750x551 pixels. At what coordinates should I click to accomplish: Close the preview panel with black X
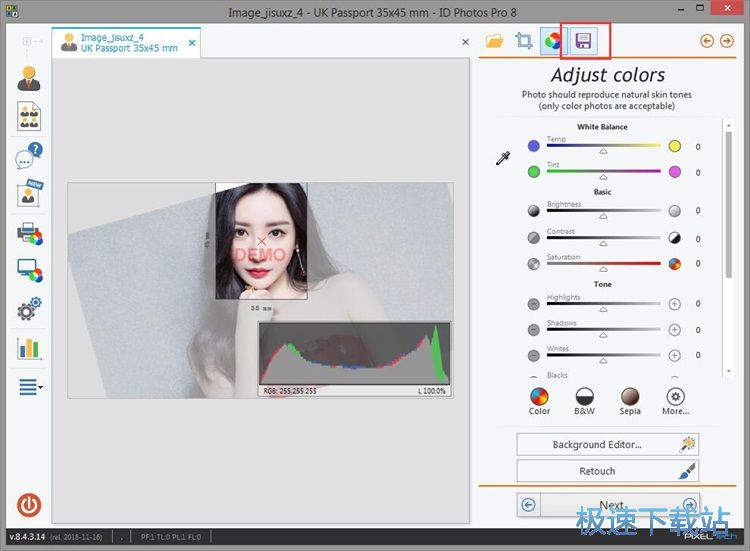tap(465, 42)
